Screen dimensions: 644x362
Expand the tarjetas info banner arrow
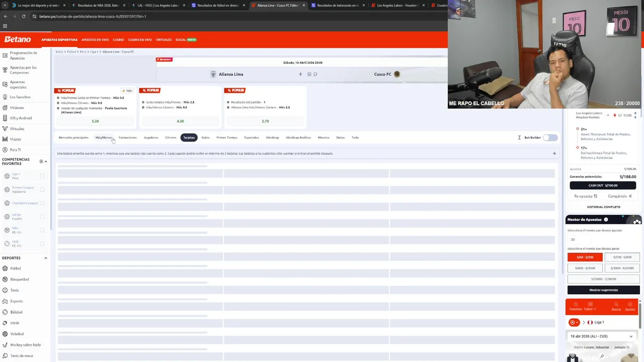(554, 153)
